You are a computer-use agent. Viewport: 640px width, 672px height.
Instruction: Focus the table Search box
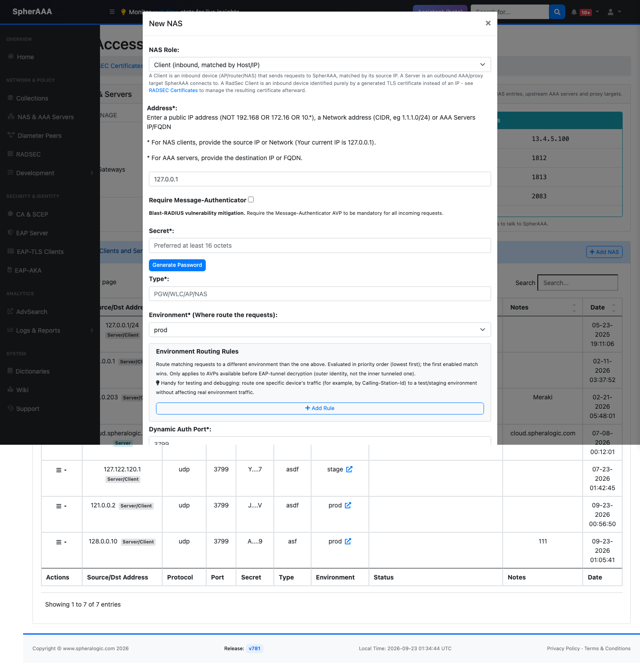[x=578, y=283]
